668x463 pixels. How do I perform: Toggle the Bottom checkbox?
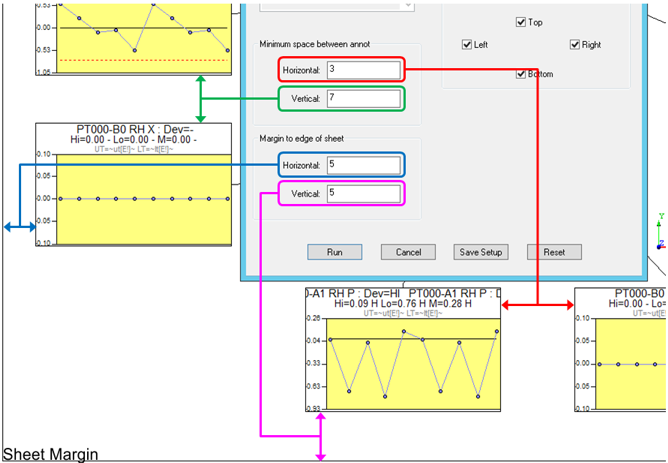pyautogui.click(x=521, y=74)
